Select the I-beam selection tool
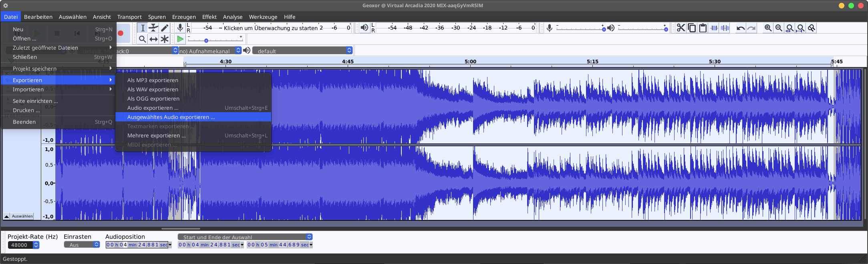 [x=143, y=28]
